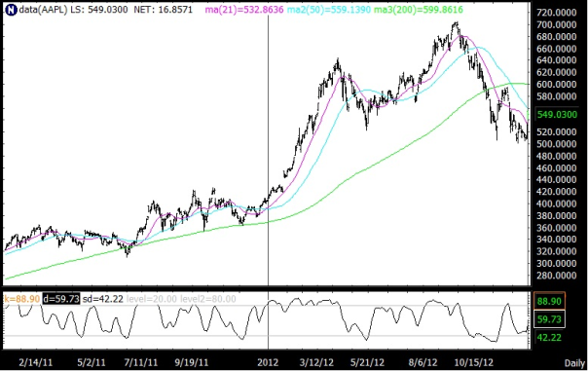Click the ma(21)=532.8636 legend label

tap(244, 10)
